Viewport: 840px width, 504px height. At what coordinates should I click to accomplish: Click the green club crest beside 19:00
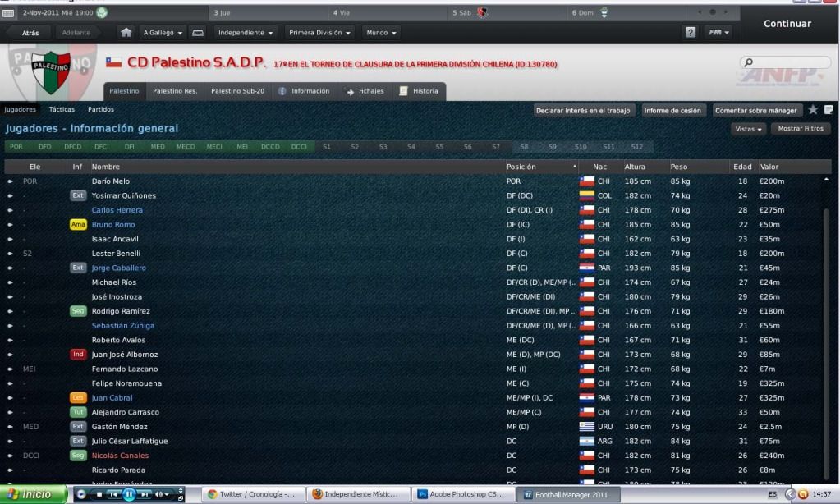[101, 12]
